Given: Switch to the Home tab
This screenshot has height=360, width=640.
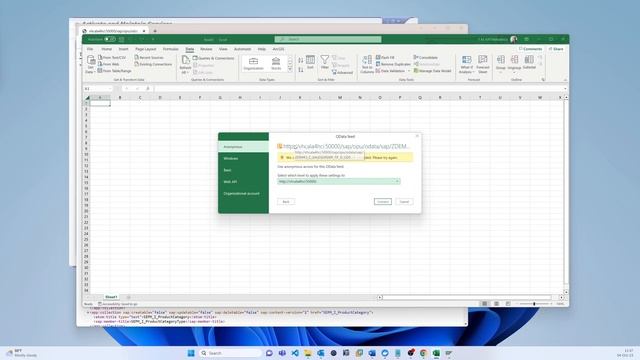Looking at the screenshot, I should point(107,49).
